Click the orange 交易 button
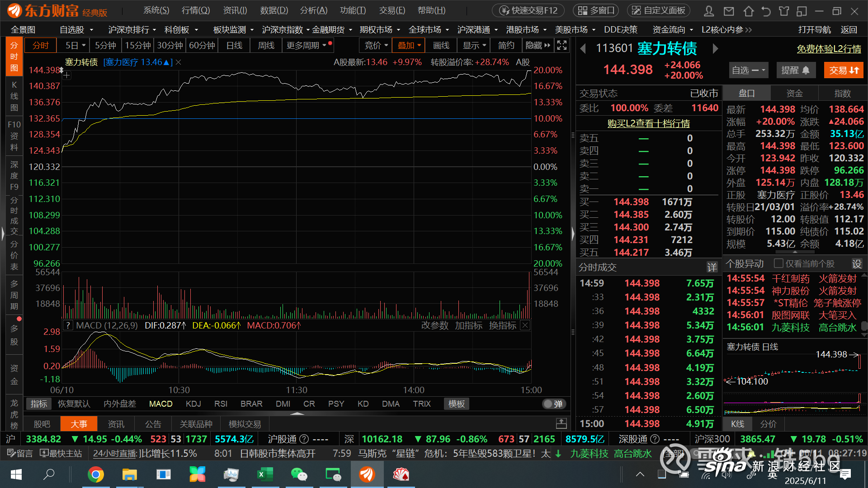868x488 pixels. [x=844, y=70]
